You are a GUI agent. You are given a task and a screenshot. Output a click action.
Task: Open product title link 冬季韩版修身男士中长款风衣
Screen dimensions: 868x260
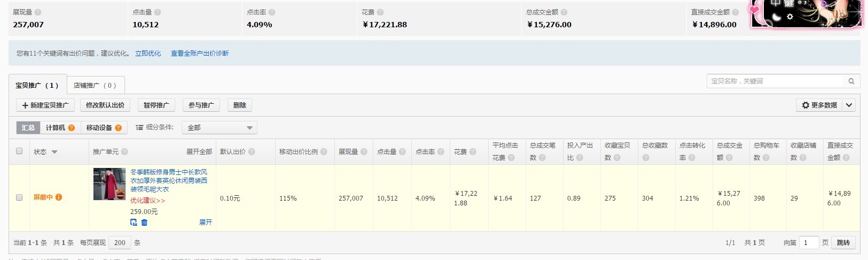coord(169,181)
